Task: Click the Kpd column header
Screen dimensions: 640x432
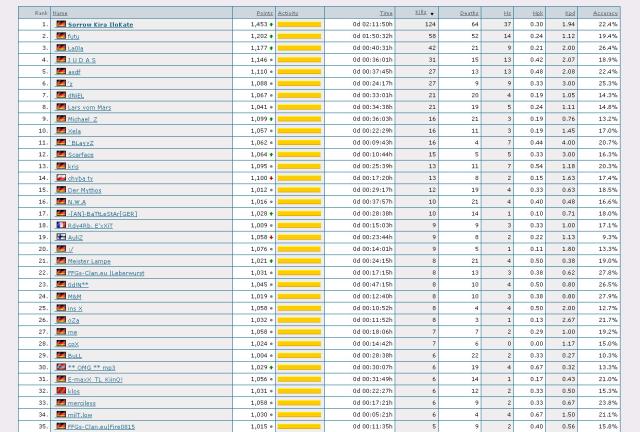Action: point(569,13)
